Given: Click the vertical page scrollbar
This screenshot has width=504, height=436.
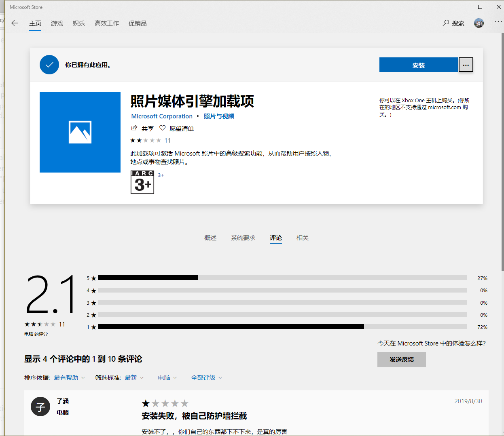Looking at the screenshot, I should tap(502, 152).
